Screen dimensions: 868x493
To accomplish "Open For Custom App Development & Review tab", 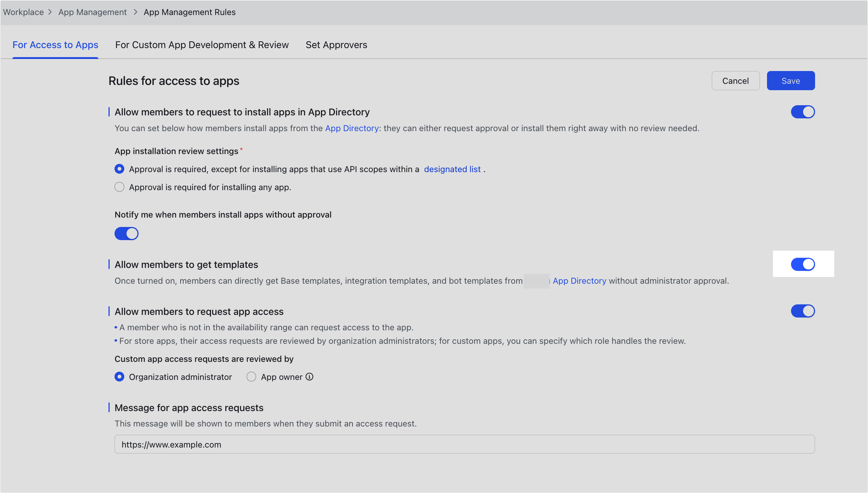I will [202, 45].
